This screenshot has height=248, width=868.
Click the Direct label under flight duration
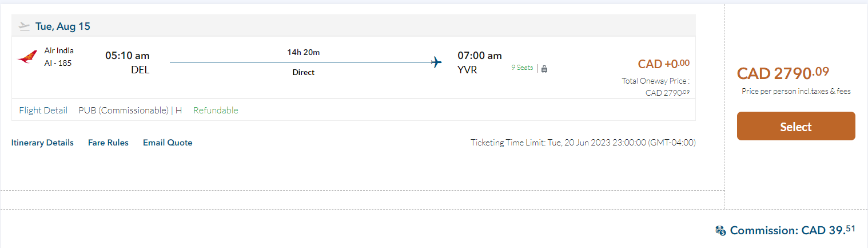[303, 72]
